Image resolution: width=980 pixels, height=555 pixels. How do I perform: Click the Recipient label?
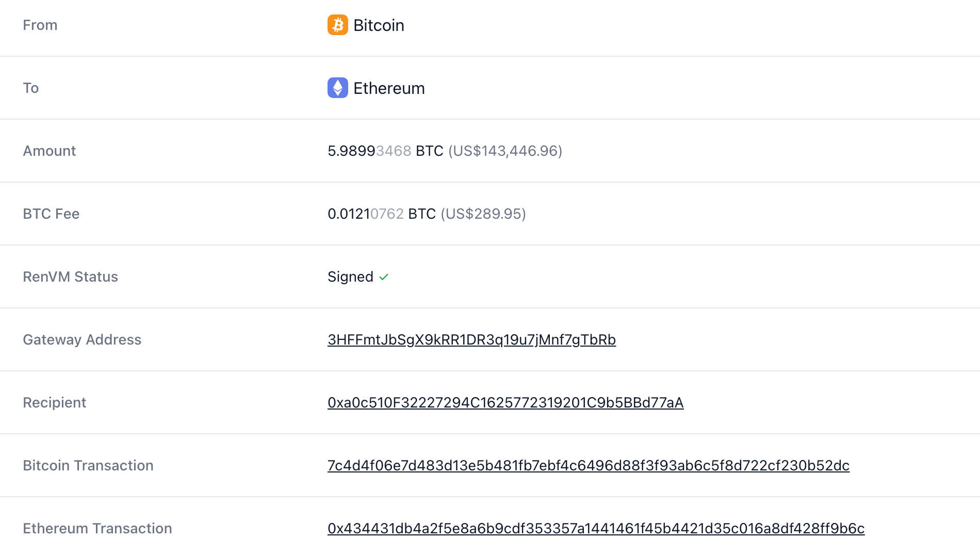pyautogui.click(x=54, y=402)
